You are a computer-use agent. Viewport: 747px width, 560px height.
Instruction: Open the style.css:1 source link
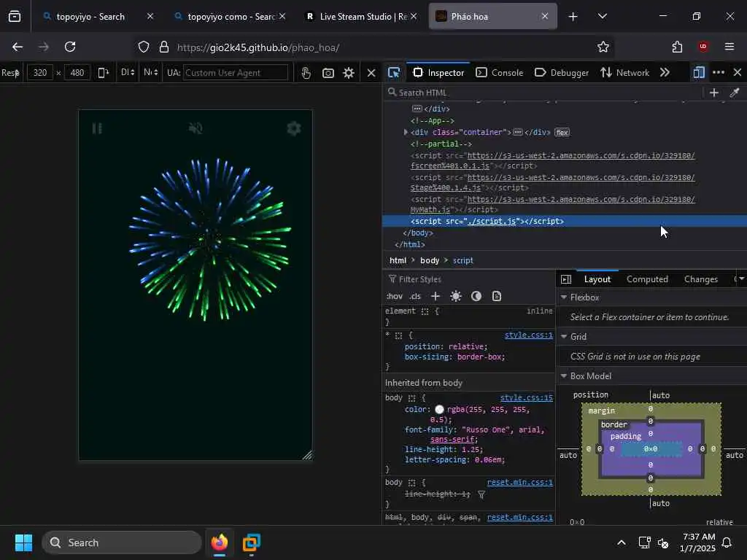528,335
